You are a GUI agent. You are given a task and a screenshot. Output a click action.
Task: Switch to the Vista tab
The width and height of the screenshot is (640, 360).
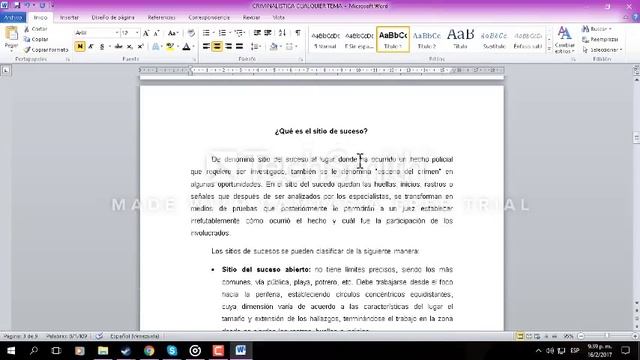click(x=278, y=18)
